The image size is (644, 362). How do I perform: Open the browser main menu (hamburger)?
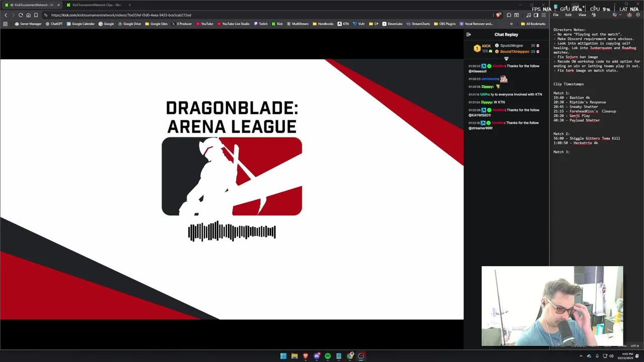[x=543, y=15]
